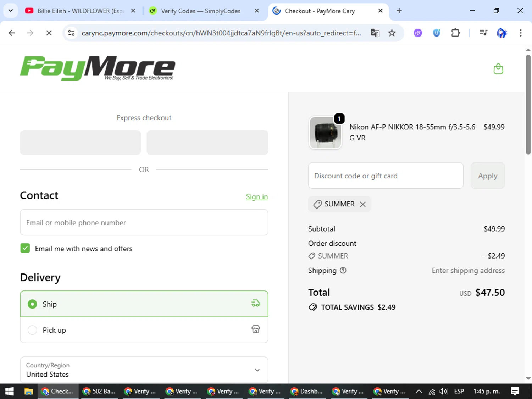Open the Chrome three-dot menu
The image size is (532, 399).
[x=521, y=33]
